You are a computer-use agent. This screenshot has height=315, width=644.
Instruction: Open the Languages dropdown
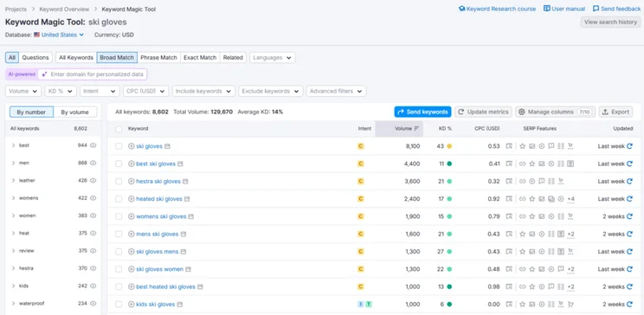(x=273, y=57)
